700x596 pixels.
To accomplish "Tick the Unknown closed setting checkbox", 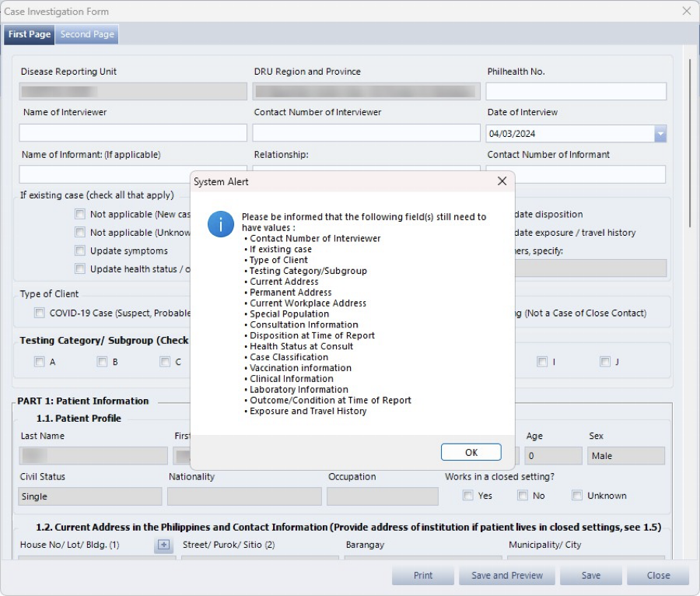I will coord(577,496).
